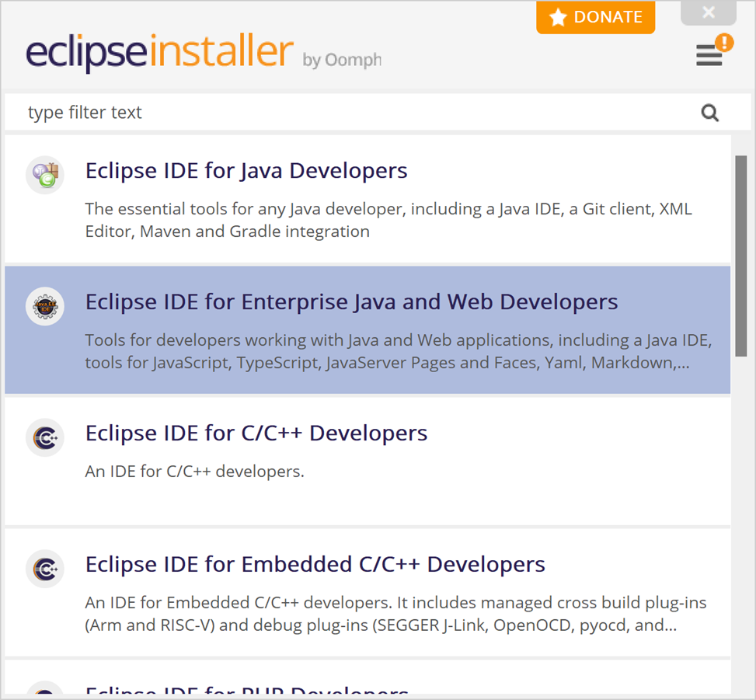Click description 'An IDE for C/C++ developers.'
This screenshot has height=700, width=756.
click(195, 472)
